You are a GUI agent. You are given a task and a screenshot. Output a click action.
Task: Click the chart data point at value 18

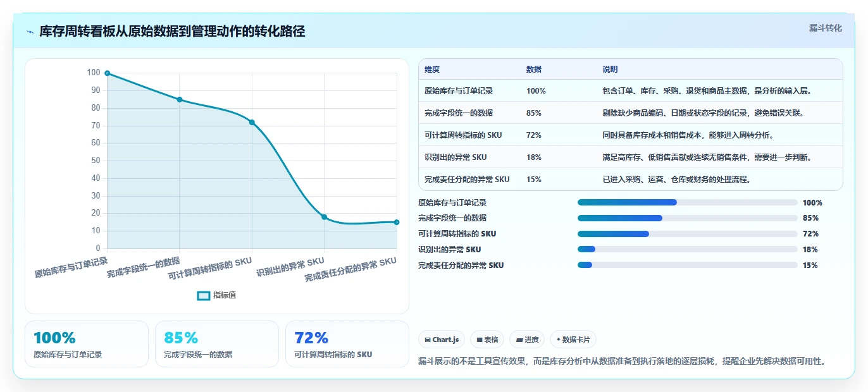point(325,217)
